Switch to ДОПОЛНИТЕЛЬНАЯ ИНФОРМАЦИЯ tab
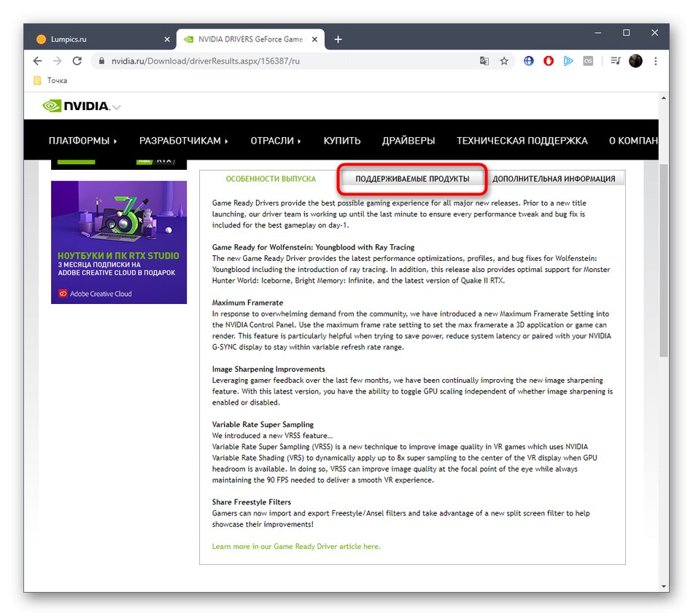This screenshot has width=693, height=616. [554, 179]
